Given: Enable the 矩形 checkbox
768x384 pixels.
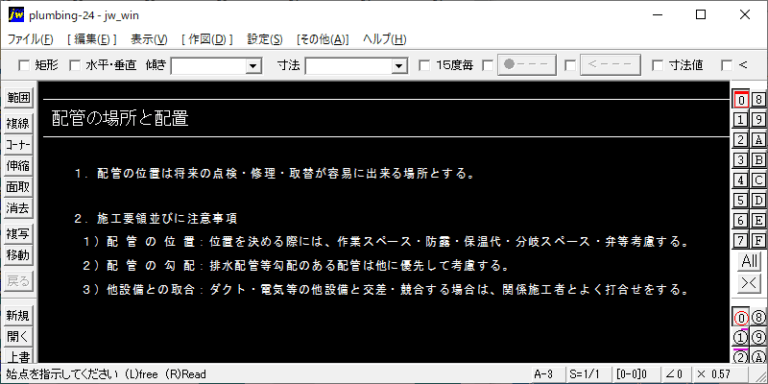Looking at the screenshot, I should coord(24,65).
